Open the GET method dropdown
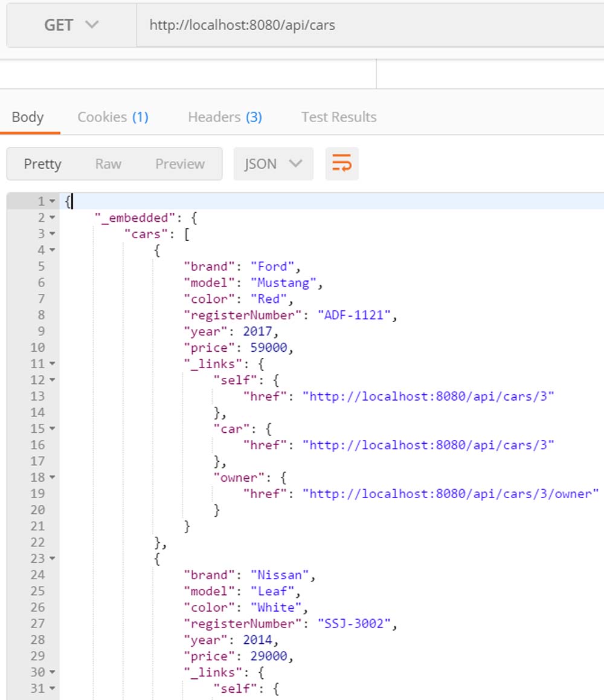Screen dimensions: 604x700 [71, 25]
